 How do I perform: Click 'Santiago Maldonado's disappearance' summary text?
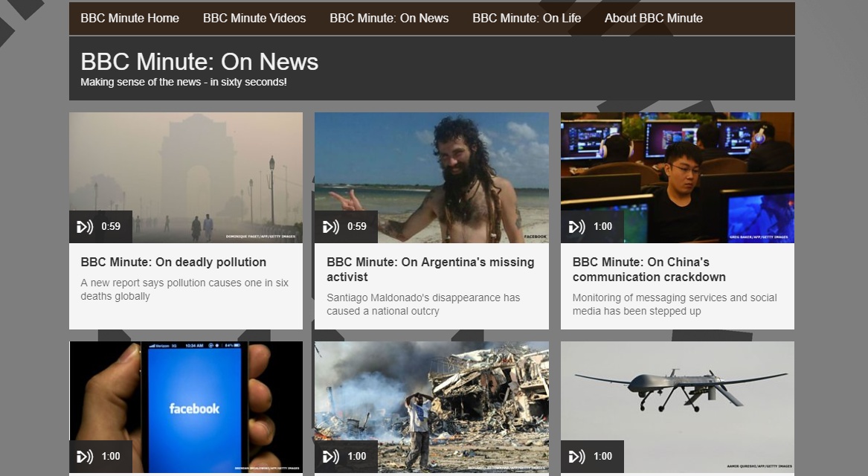(423, 304)
